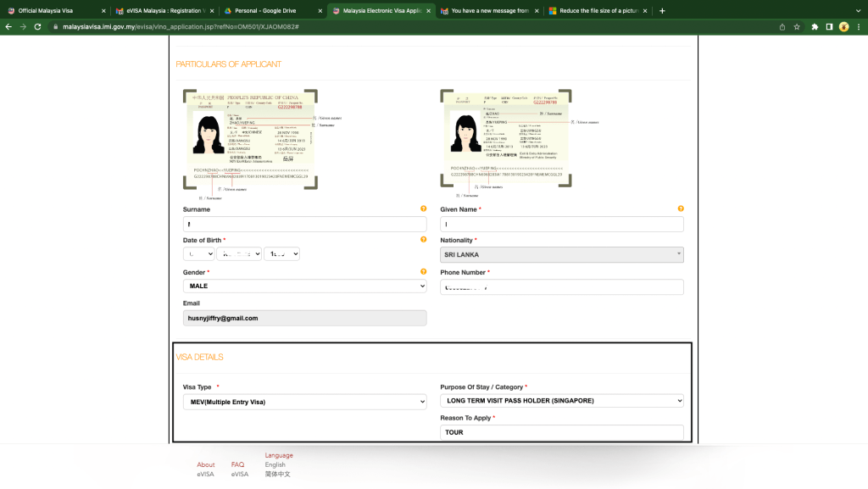Close the eVISA Malaysia Registration tab
Screen dimensions: 868x489
click(x=212, y=10)
